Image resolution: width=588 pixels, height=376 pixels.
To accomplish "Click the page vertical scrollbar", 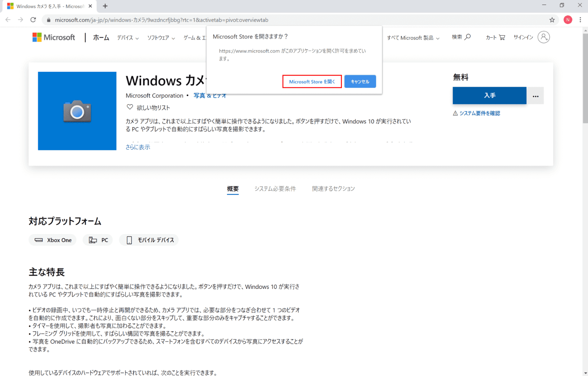I will (x=585, y=78).
